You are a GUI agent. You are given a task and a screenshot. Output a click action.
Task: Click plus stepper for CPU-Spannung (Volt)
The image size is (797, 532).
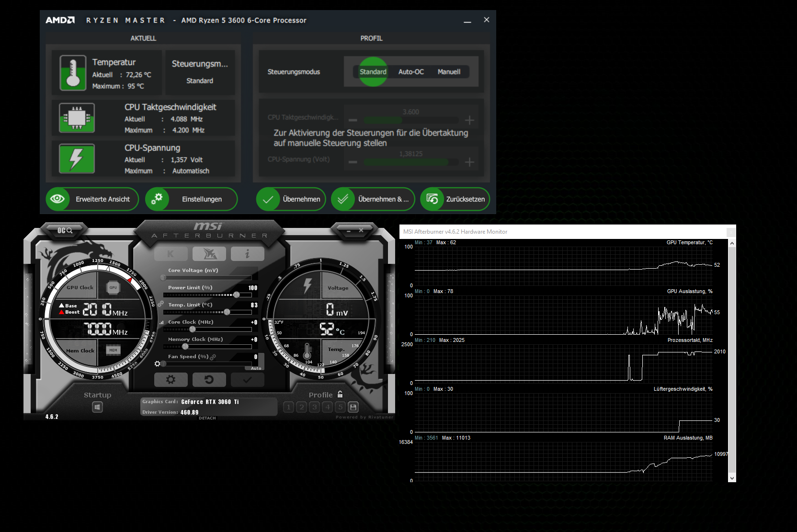[469, 162]
